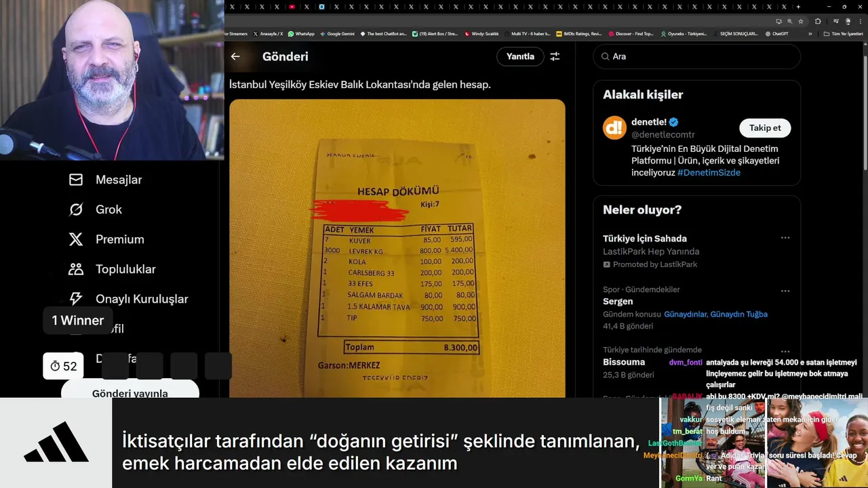Open ChatGPT bookmark
Image resolution: width=868 pixels, height=488 pixels.
(776, 33)
